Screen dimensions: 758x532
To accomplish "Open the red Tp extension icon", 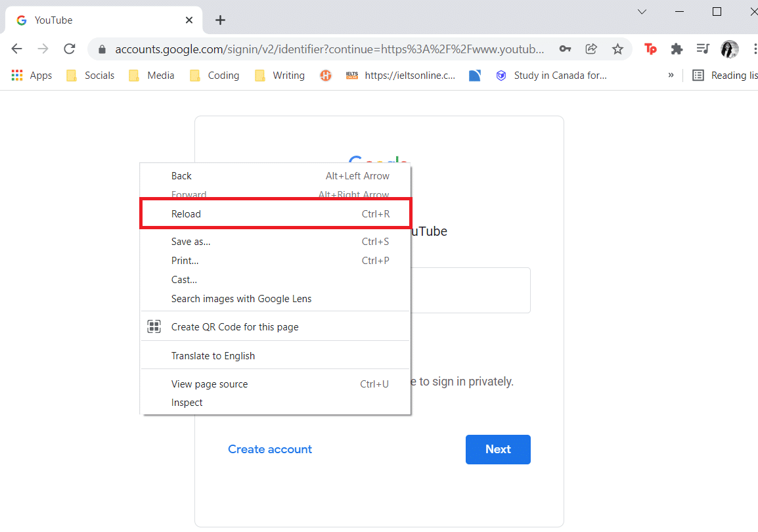I will click(x=650, y=49).
